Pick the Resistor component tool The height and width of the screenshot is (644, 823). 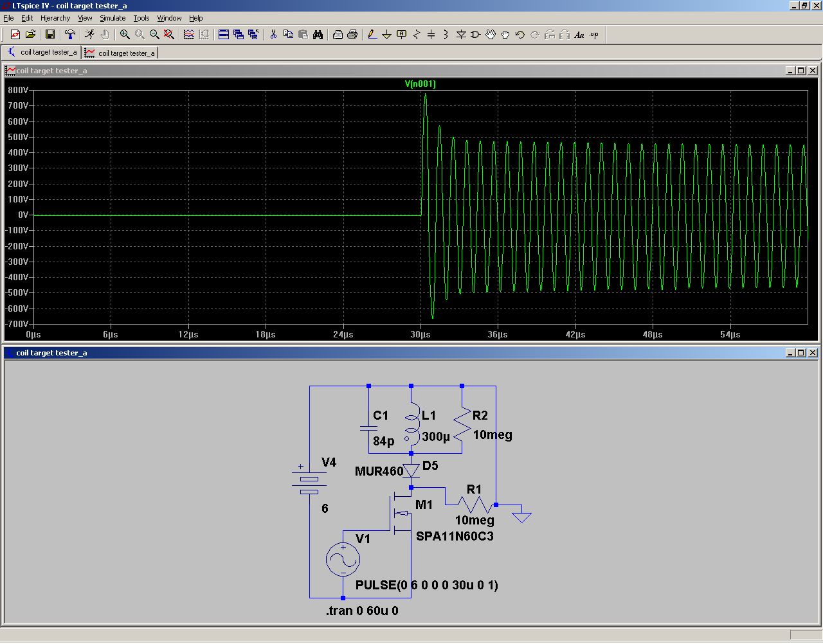click(x=416, y=35)
